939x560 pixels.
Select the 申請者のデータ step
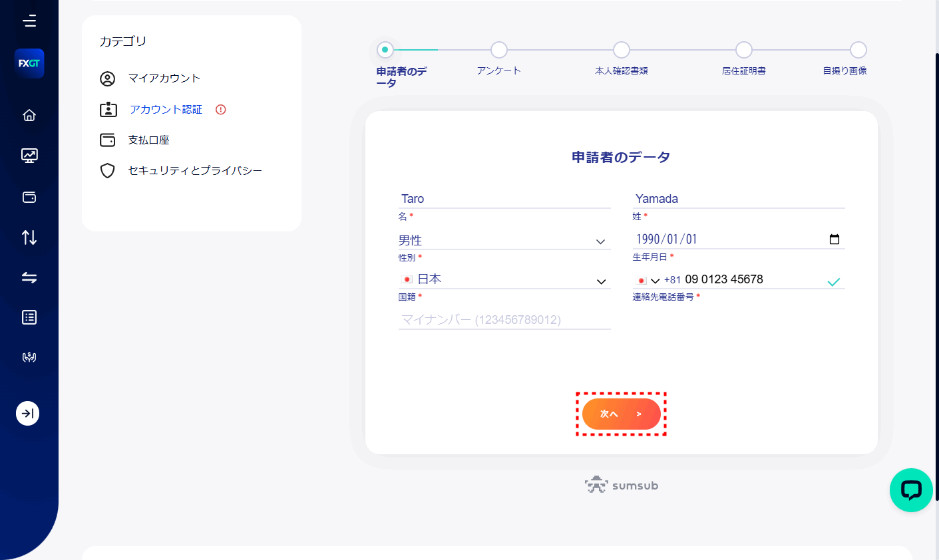[x=385, y=50]
